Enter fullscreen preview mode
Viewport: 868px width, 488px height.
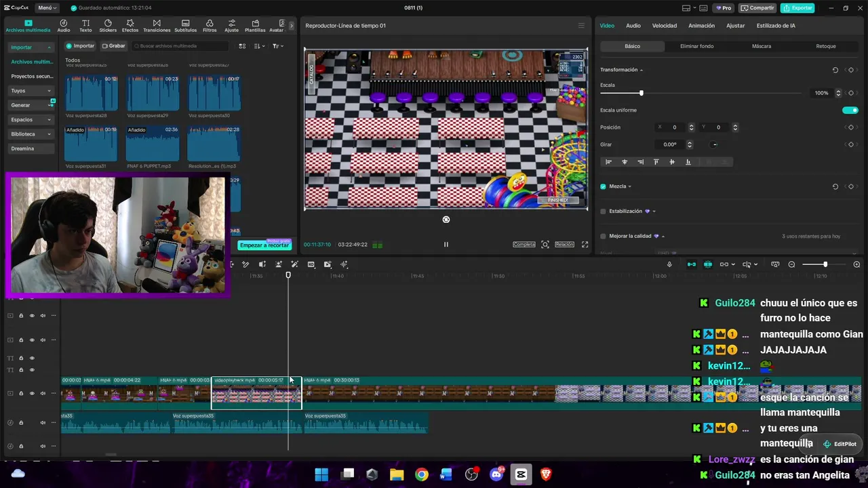(x=585, y=245)
